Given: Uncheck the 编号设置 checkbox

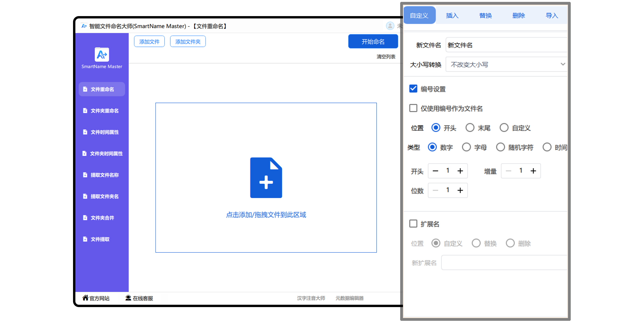Looking at the screenshot, I should (413, 89).
